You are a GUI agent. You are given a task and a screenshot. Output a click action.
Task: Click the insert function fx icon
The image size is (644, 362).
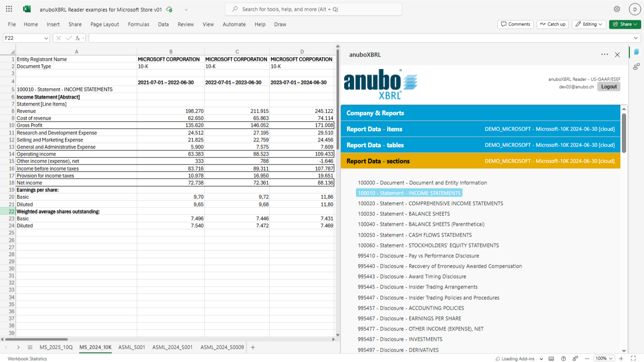[78, 38]
